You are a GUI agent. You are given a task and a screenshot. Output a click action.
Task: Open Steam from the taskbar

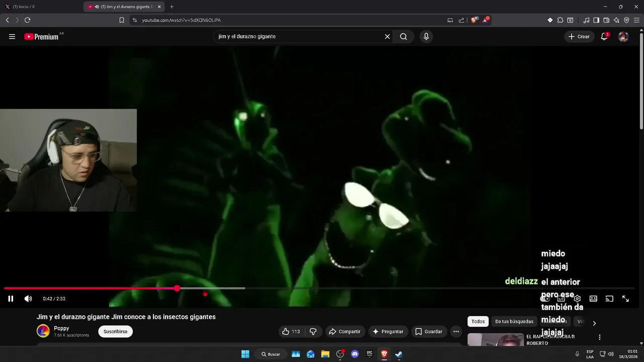[x=398, y=354]
